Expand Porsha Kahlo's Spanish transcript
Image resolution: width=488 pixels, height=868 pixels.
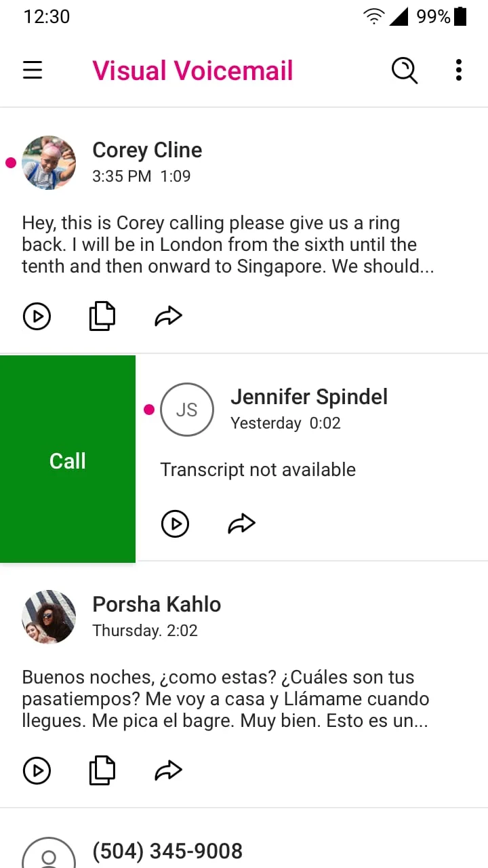tap(225, 699)
